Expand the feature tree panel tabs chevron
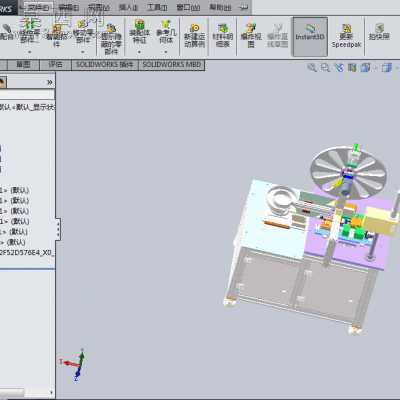This screenshot has height=400, width=400. click(x=50, y=82)
